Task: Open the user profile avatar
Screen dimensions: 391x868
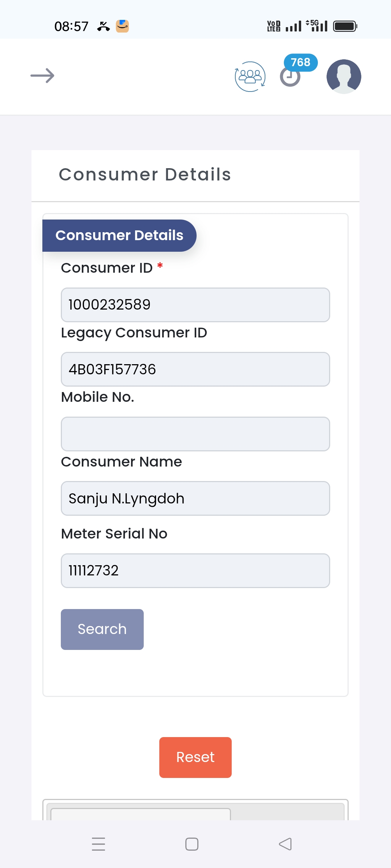Action: point(344,77)
